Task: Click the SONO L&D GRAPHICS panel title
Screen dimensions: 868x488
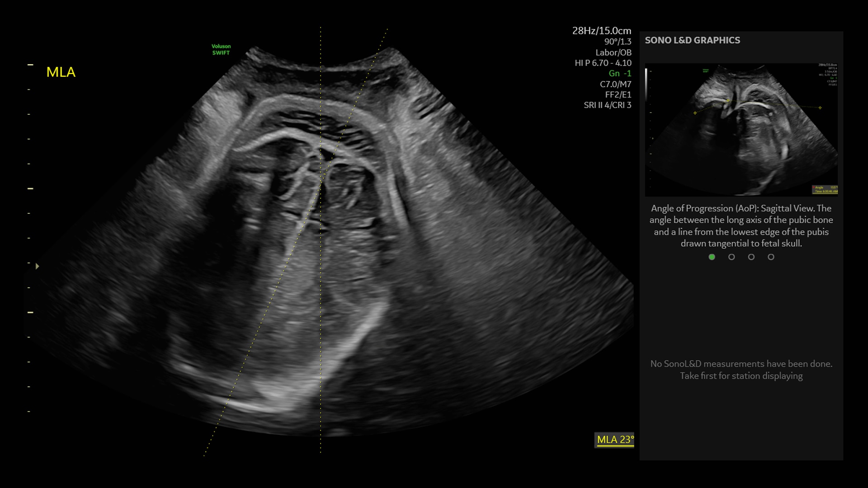Action: pyautogui.click(x=692, y=40)
